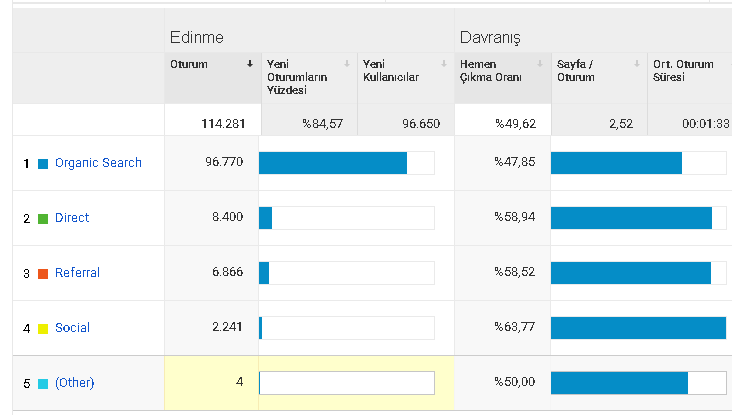732x416 pixels.
Task: Open the Referral channel link
Action: click(77, 273)
